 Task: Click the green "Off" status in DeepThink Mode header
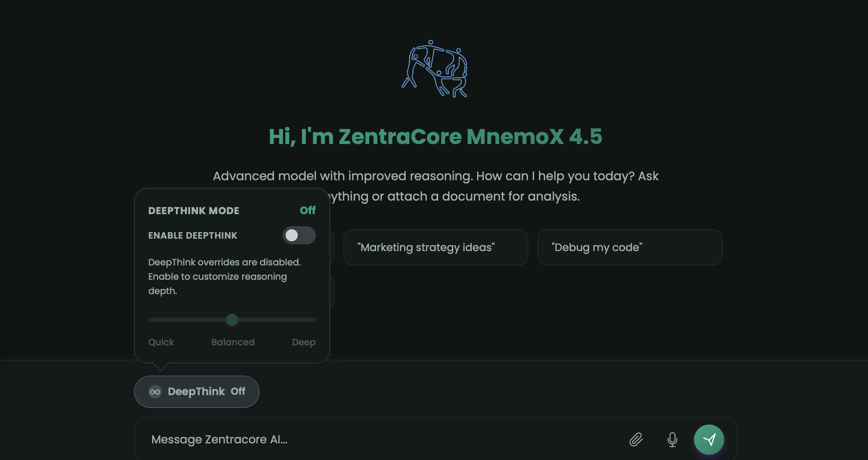pos(308,210)
